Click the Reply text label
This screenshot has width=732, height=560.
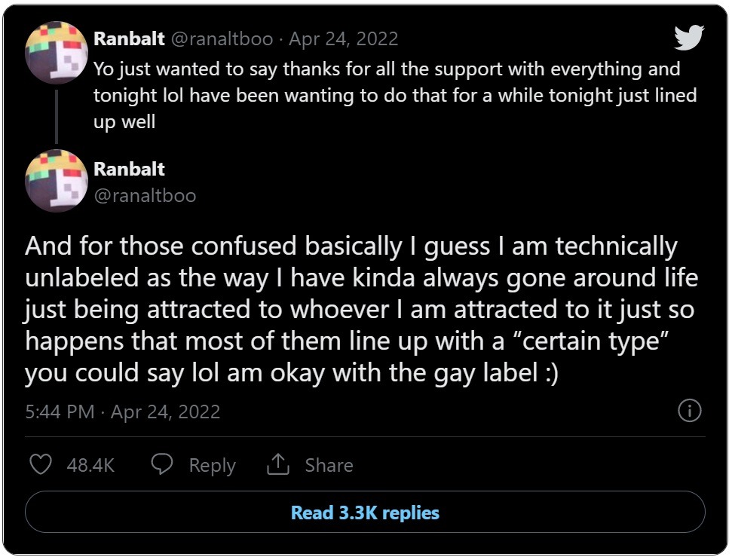pos(213,465)
